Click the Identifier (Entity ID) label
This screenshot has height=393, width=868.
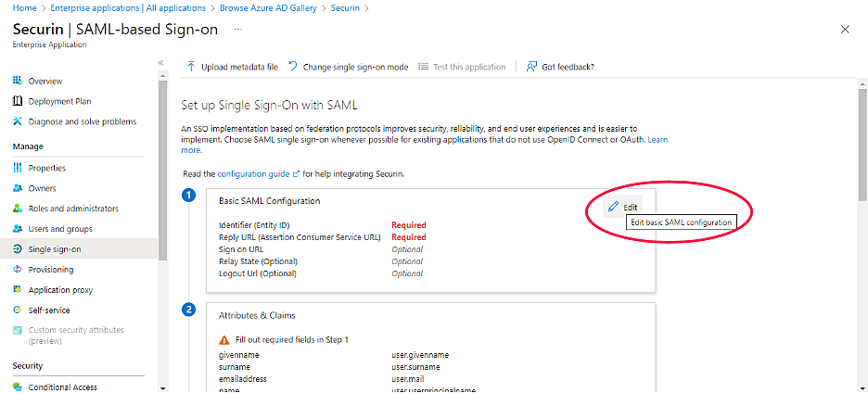pos(254,225)
